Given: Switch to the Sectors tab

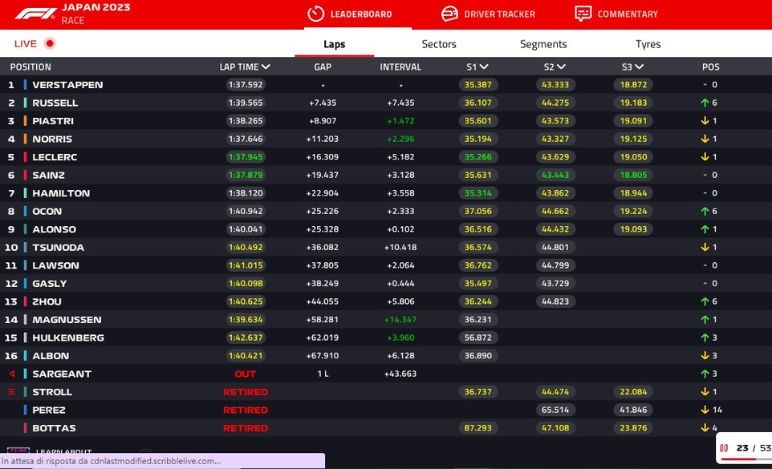Looking at the screenshot, I should pos(439,44).
